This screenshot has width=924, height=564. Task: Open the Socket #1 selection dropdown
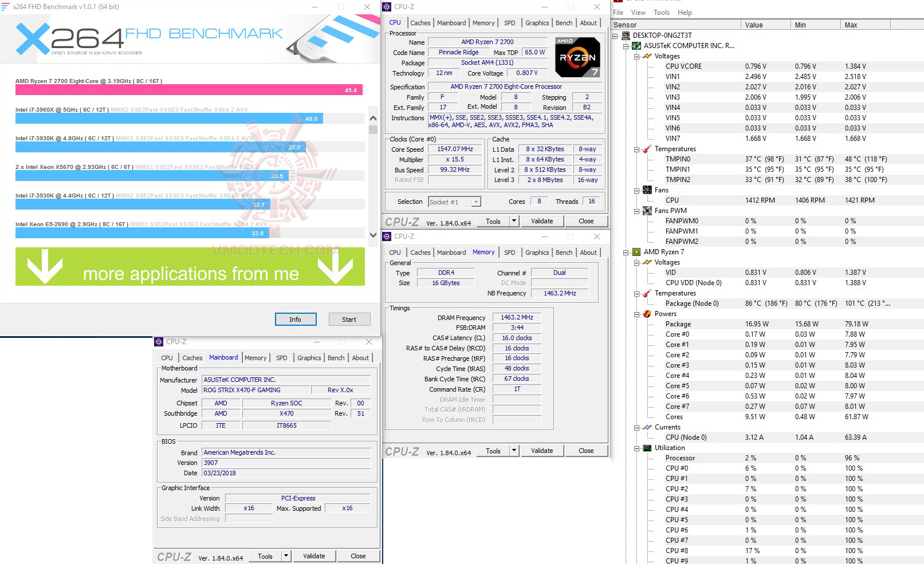pyautogui.click(x=476, y=202)
